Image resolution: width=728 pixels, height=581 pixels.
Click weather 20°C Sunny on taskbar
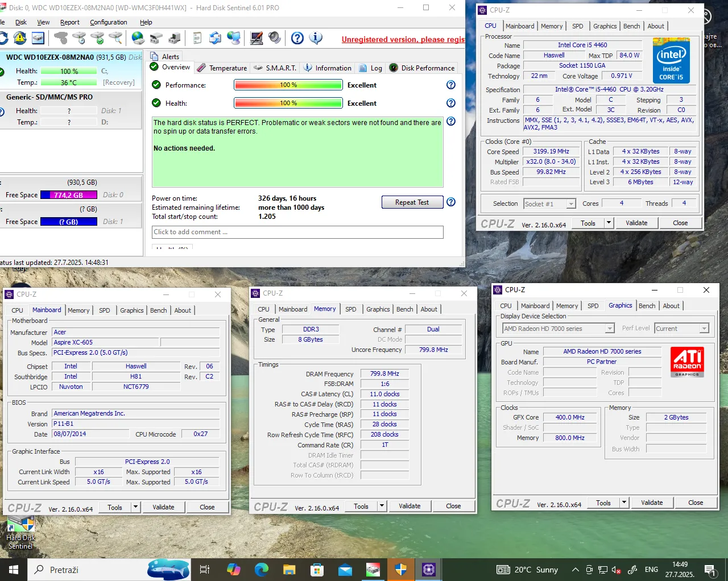click(x=528, y=570)
